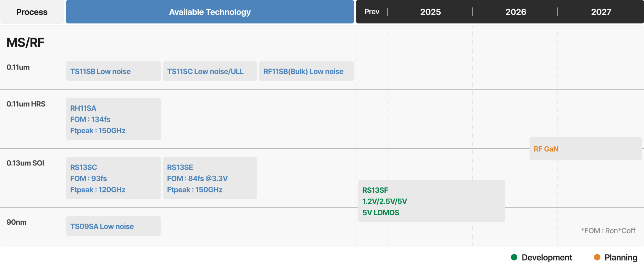Open the TS11SC Low noise/ULL box
Screen dimensions: 644x268
point(210,71)
